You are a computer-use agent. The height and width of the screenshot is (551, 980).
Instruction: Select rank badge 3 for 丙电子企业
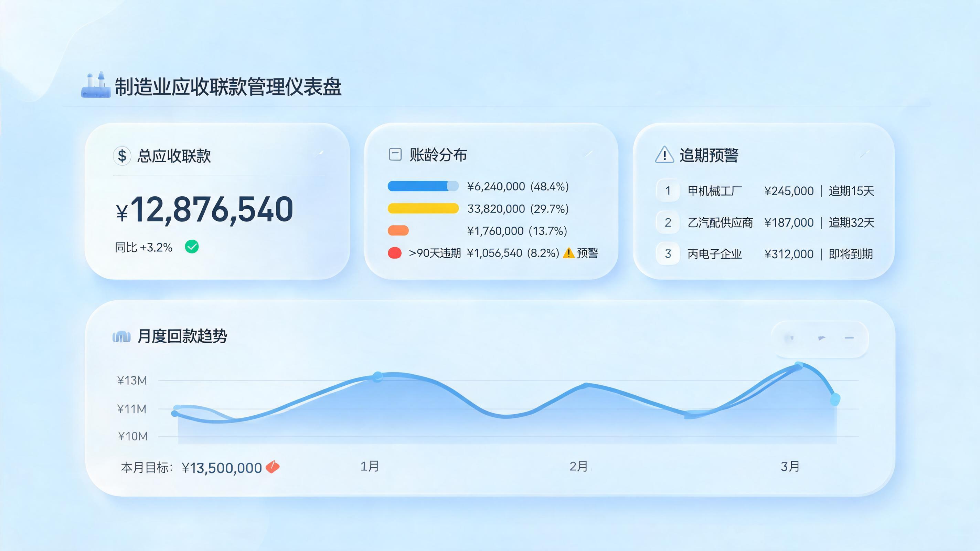668,253
